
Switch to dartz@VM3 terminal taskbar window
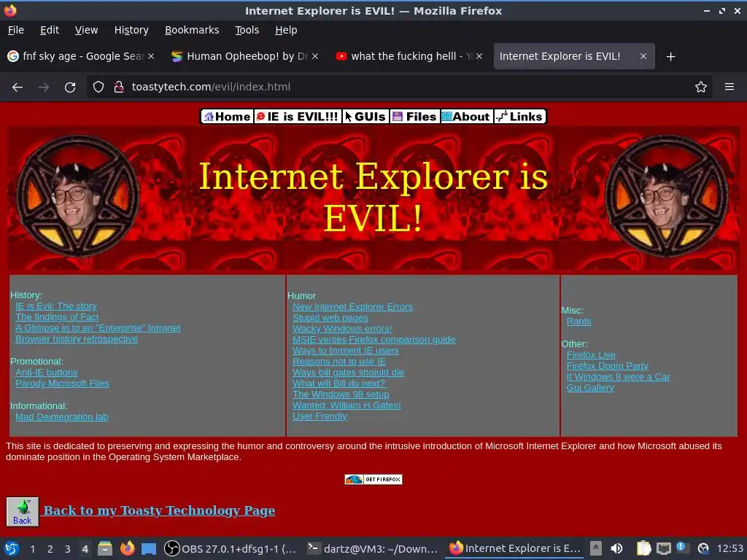point(372,548)
